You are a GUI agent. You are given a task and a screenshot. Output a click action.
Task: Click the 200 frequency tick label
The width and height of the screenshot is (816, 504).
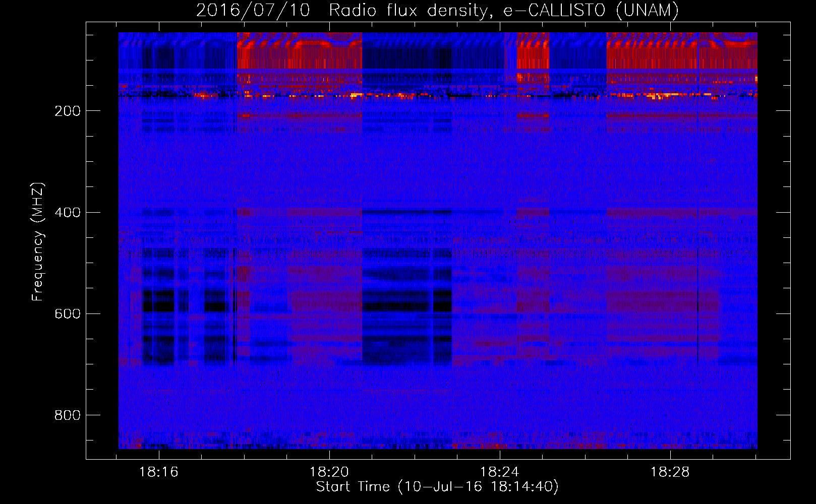68,111
